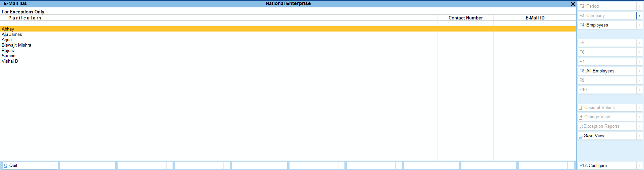Choose Biswajit Mishra from the employee list
Image resolution: width=644 pixels, height=170 pixels.
pyautogui.click(x=16, y=45)
